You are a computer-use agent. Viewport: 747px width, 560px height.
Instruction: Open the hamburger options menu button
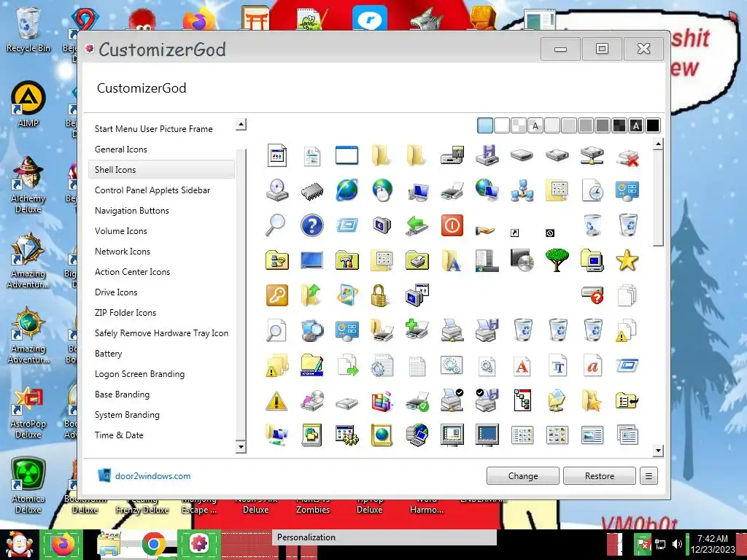(649, 476)
